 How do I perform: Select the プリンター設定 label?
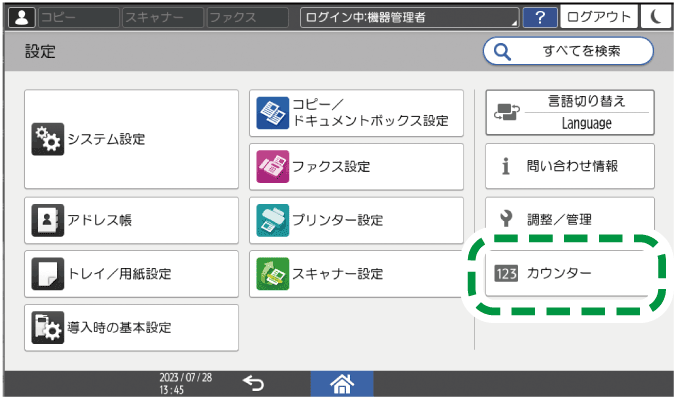point(338,220)
